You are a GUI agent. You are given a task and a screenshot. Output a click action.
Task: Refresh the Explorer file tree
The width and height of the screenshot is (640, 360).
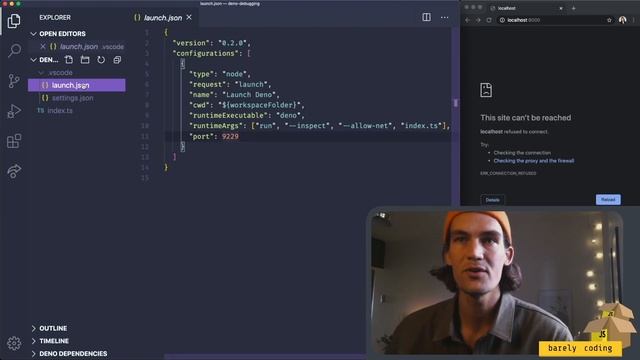[x=101, y=60]
